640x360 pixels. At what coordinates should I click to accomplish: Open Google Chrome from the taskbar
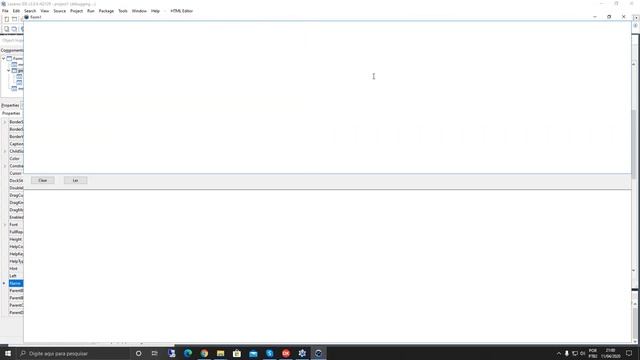pyautogui.click(x=204, y=353)
